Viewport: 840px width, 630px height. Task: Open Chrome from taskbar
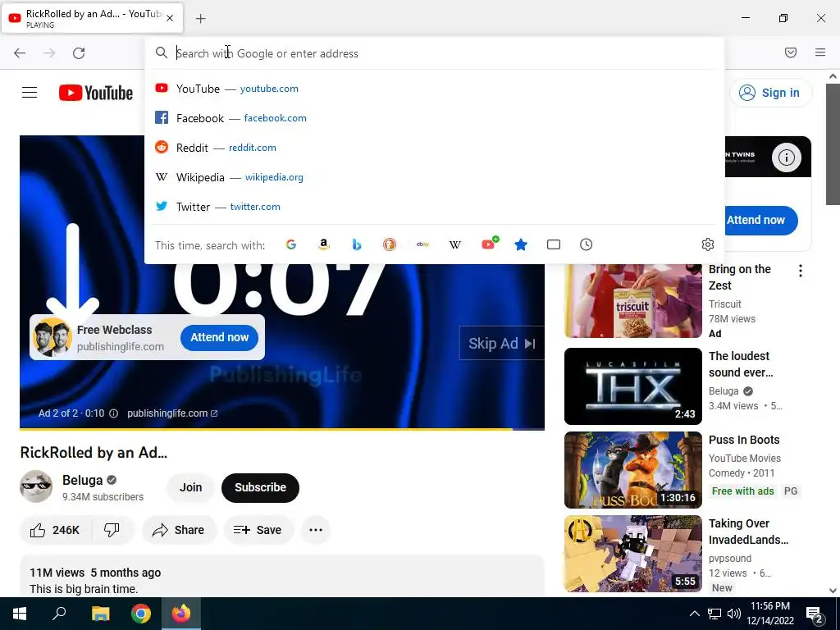click(141, 614)
